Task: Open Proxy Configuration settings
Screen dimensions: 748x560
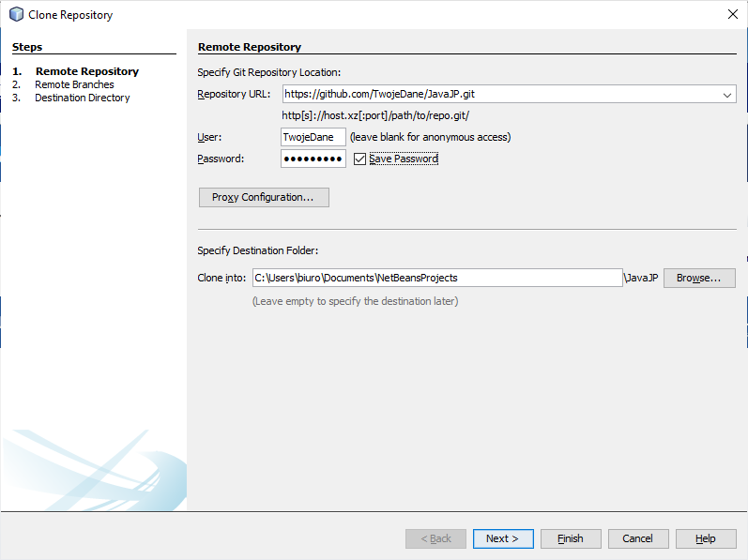Action: (x=264, y=197)
